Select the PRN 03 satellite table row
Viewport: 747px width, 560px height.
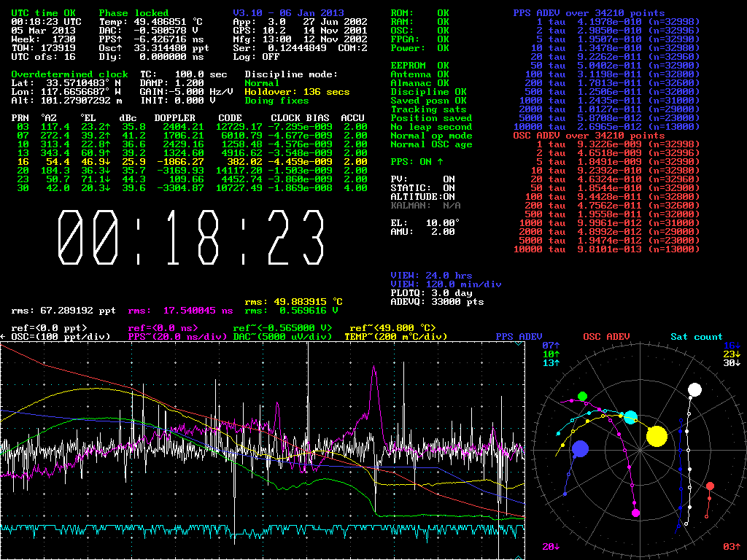(x=192, y=127)
